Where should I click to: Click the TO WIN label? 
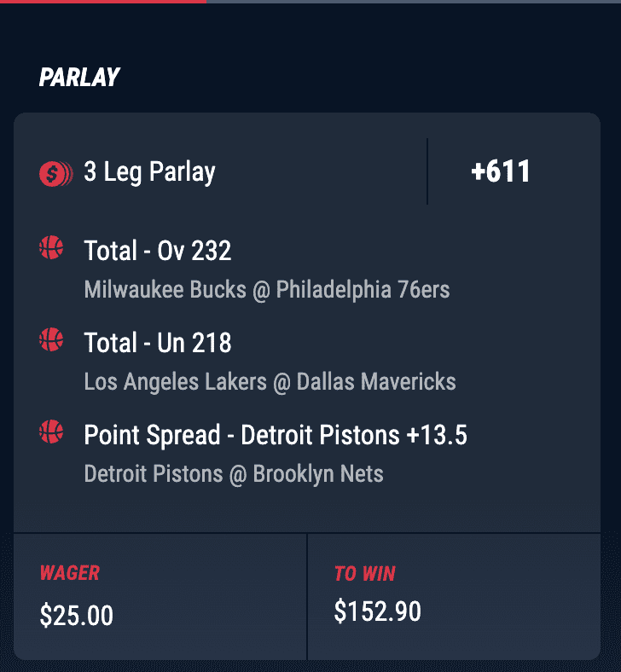(365, 574)
